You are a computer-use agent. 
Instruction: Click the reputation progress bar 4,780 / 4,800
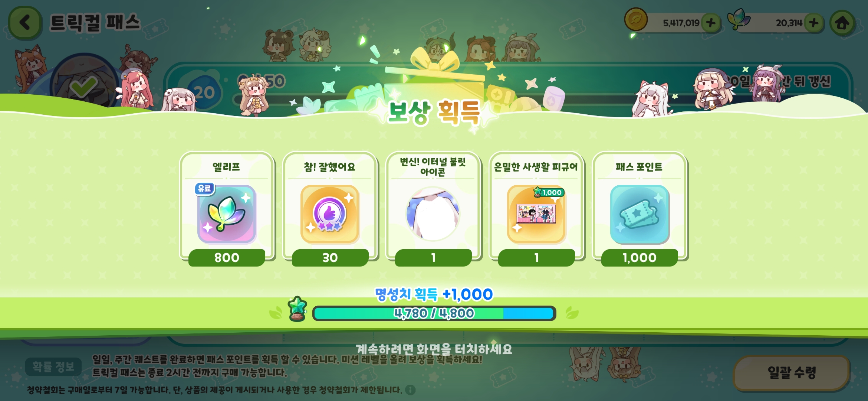[434, 313]
